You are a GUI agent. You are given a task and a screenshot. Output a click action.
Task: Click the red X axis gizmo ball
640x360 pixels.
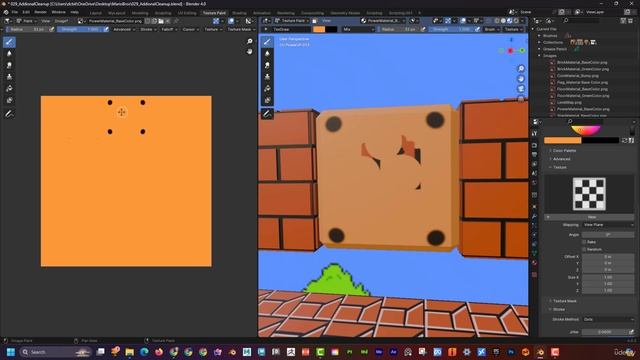click(510, 51)
